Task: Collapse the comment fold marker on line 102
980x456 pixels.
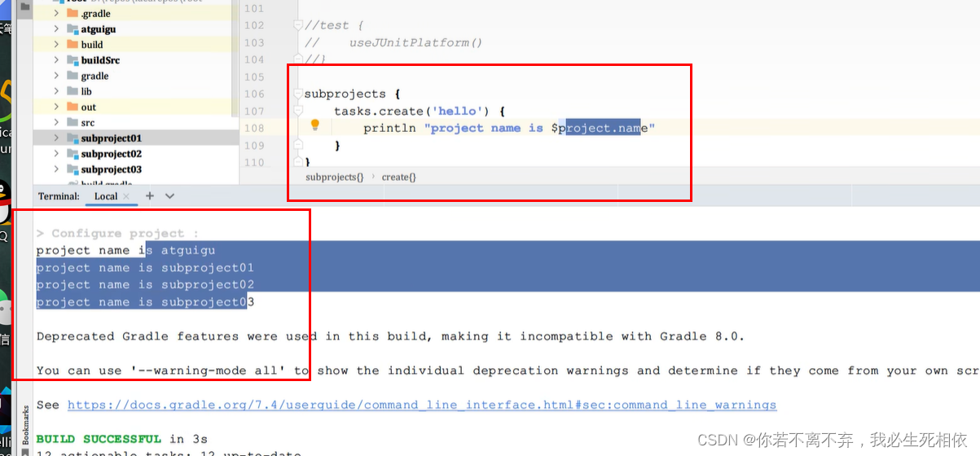Action: (298, 25)
